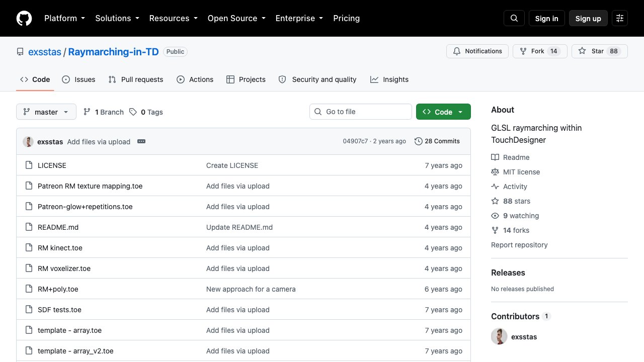
Task: Expand the latest commit message ellipsis
Action: 141,141
